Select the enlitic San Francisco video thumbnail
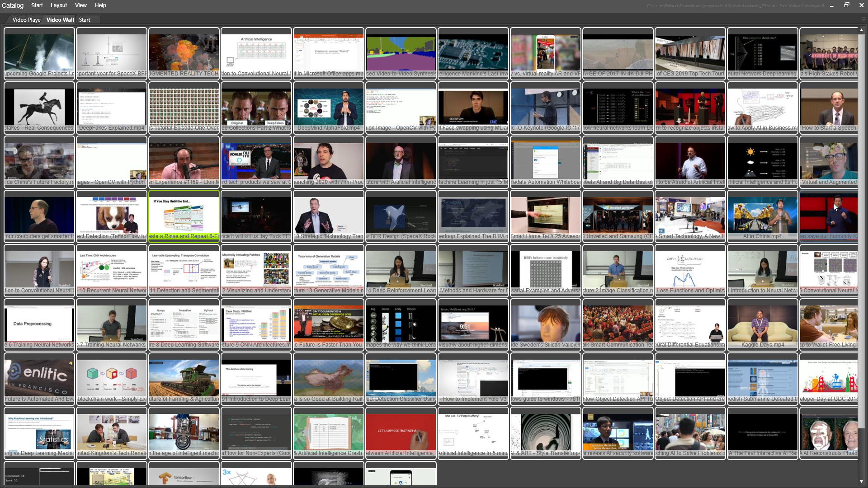Screen dimensions: 868x488 (x=39, y=379)
